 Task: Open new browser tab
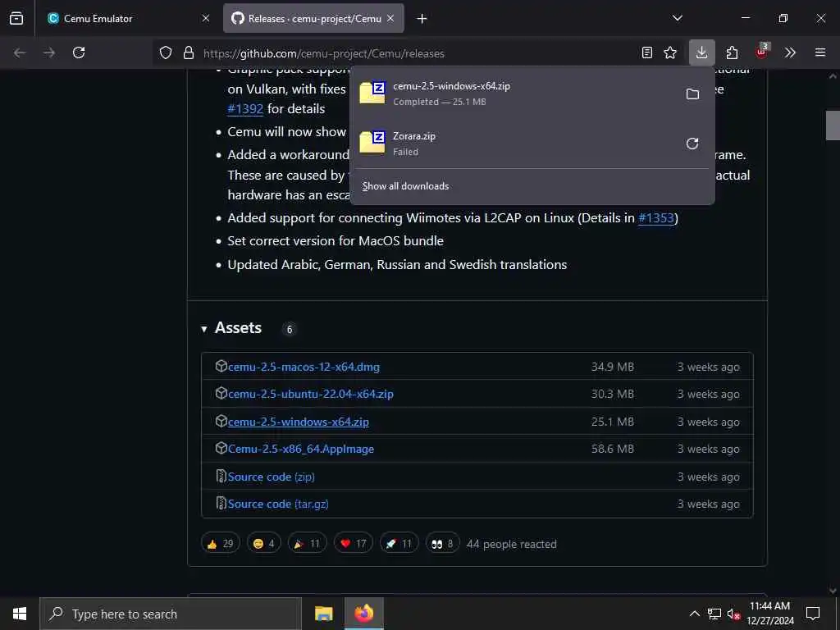coord(422,19)
